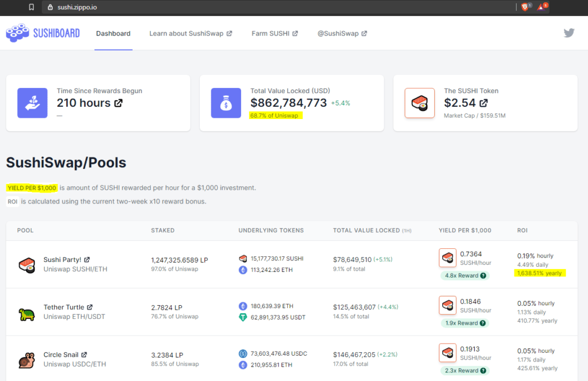
Task: Click the $125,463,607 value locked
Action: pos(354,307)
